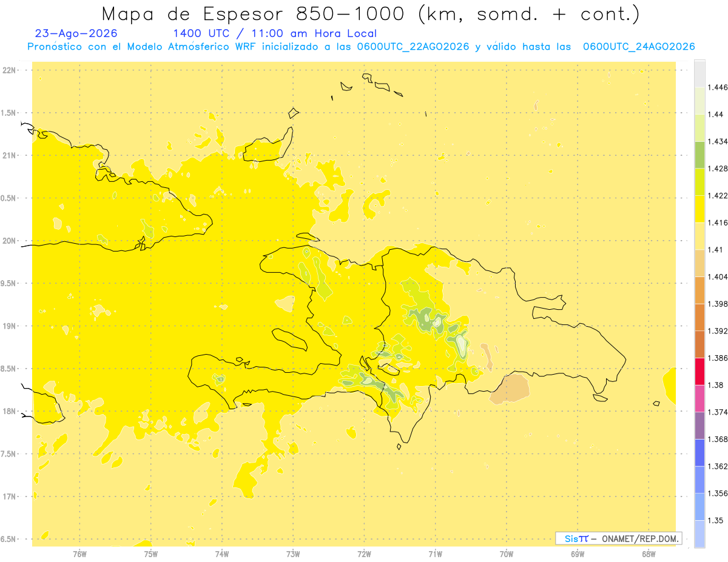Click the latitude label '21N'
The height and width of the screenshot is (562, 728).
pos(9,156)
